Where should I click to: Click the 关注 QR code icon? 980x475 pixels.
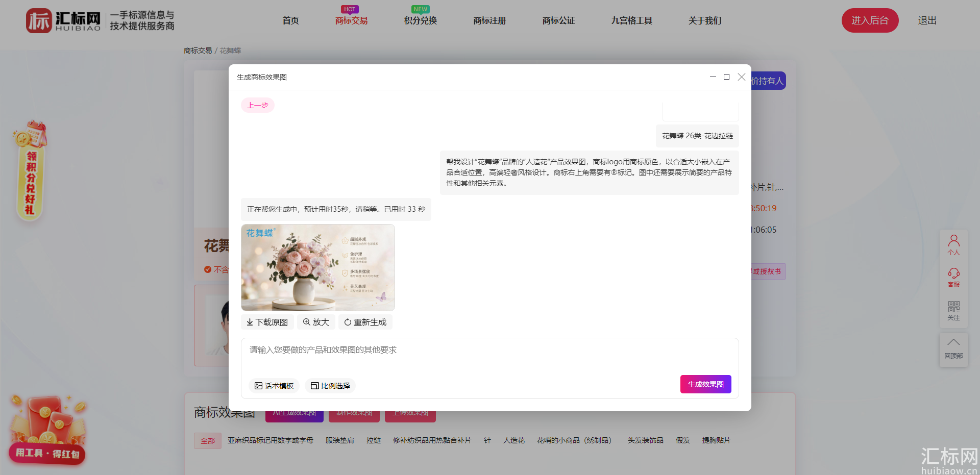tap(953, 311)
